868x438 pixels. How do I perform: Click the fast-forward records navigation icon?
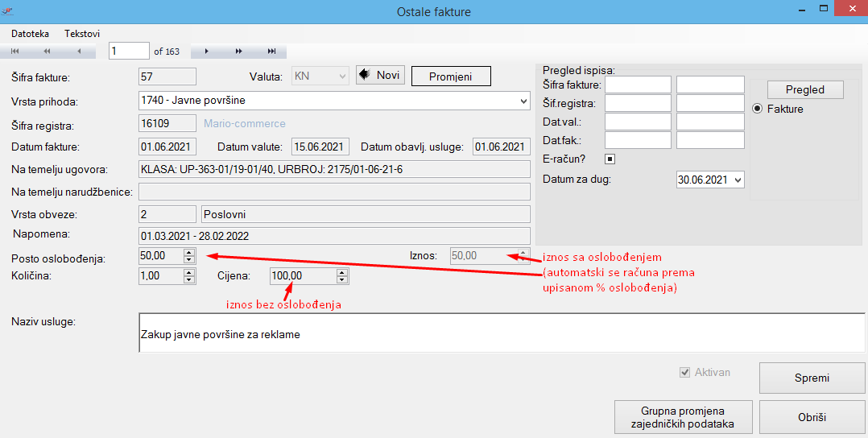(239, 52)
